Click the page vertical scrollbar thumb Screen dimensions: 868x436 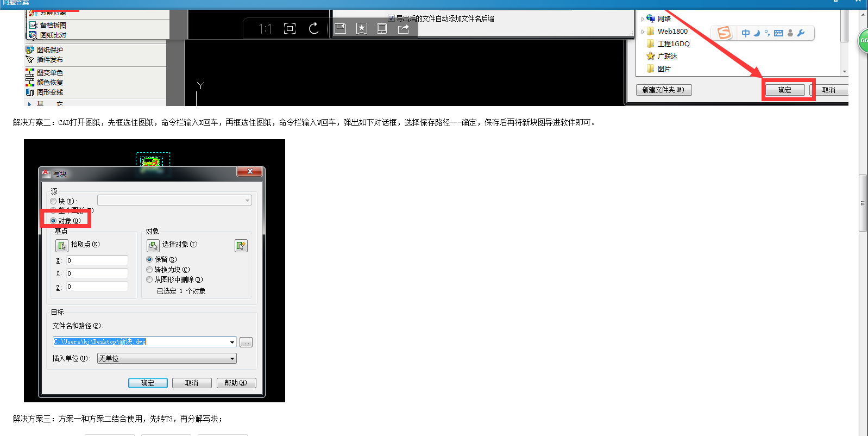(x=863, y=203)
